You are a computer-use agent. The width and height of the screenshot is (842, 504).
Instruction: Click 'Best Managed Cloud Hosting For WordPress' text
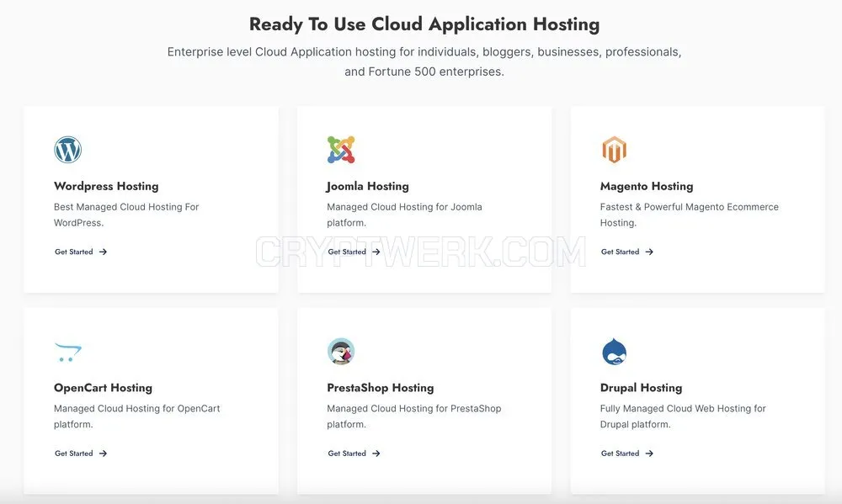point(126,215)
